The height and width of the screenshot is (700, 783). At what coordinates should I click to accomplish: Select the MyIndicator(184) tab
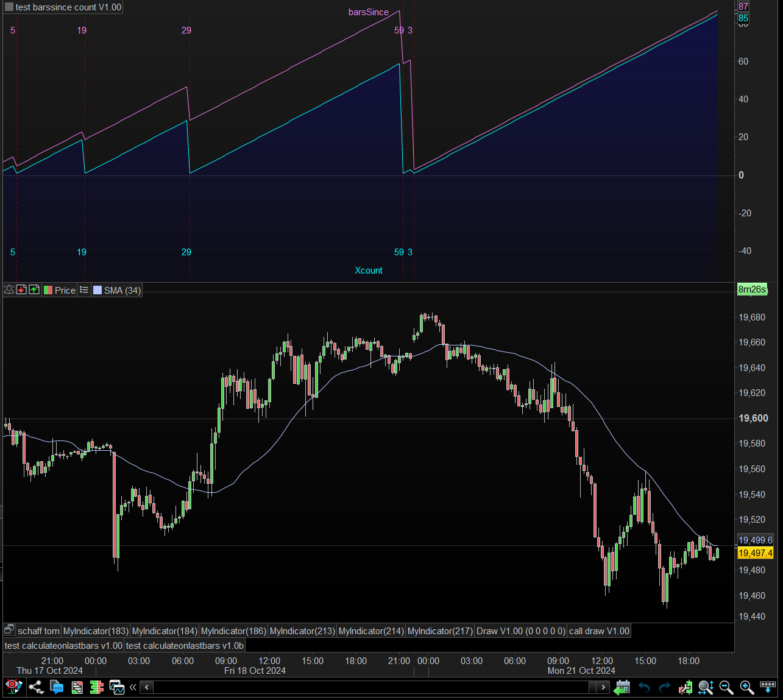[x=165, y=631]
